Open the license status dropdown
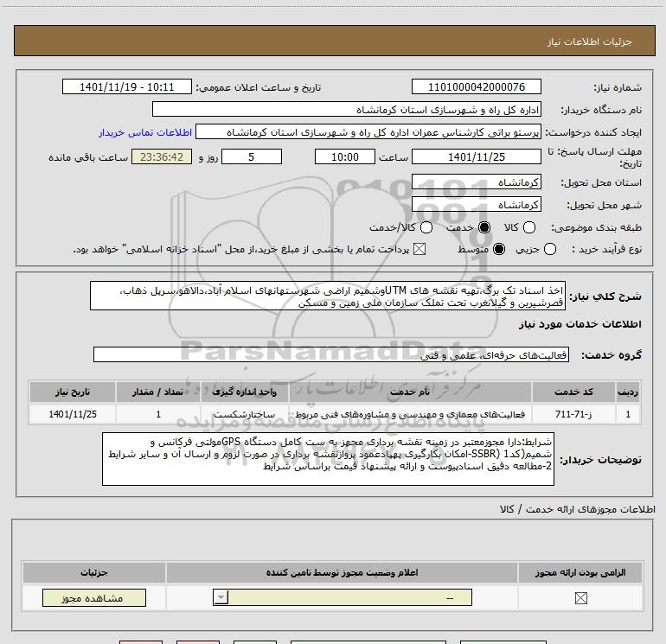The height and width of the screenshot is (644, 666). [343, 597]
